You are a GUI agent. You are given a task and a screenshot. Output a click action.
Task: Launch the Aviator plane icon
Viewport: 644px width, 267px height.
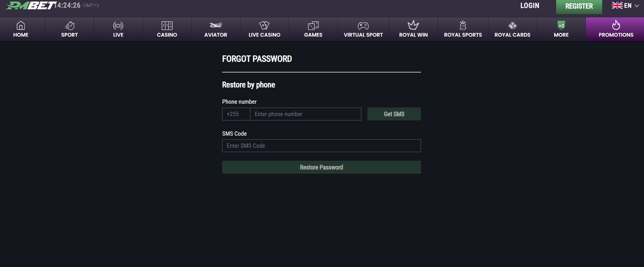coord(216,25)
